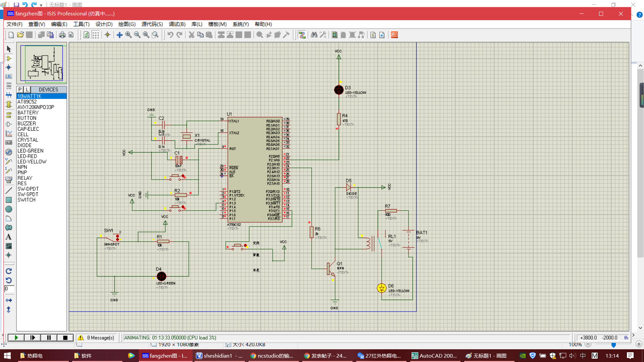Toggle the grid display icon
Screen dimensions: 644x362
pyautogui.click(x=96, y=35)
